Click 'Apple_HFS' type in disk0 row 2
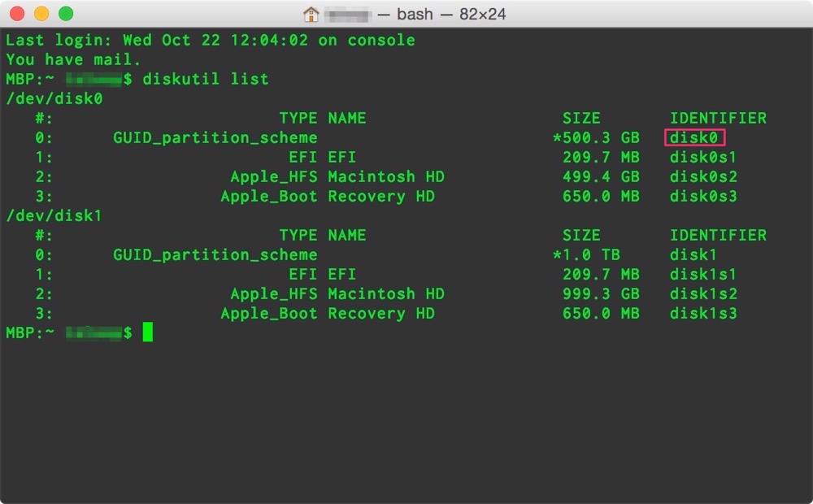This screenshot has width=813, height=504. point(274,177)
